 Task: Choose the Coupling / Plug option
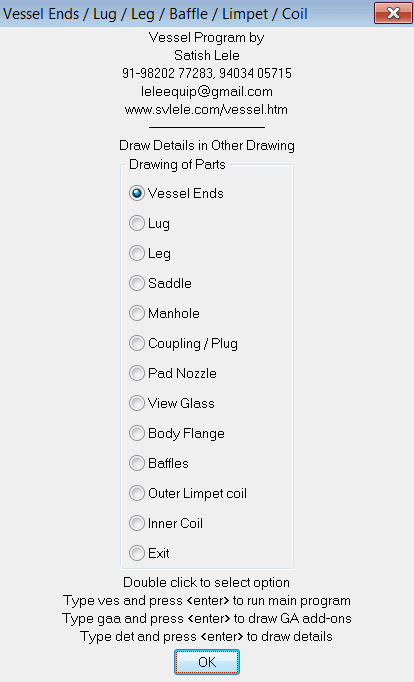(184, 343)
